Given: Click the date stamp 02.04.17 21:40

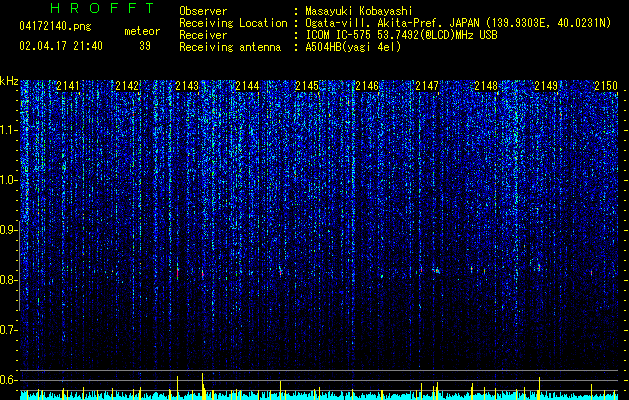Looking at the screenshot, I should point(61,46).
